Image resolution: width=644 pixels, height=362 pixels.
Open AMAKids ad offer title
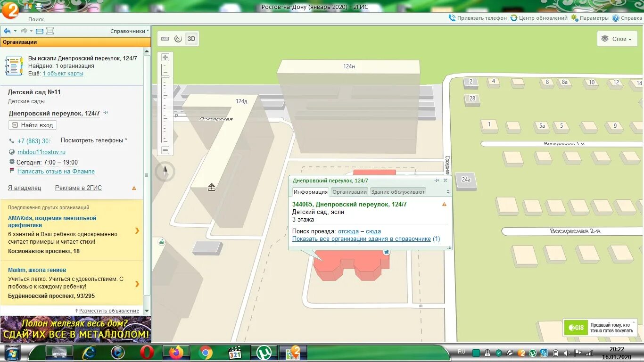pyautogui.click(x=52, y=222)
